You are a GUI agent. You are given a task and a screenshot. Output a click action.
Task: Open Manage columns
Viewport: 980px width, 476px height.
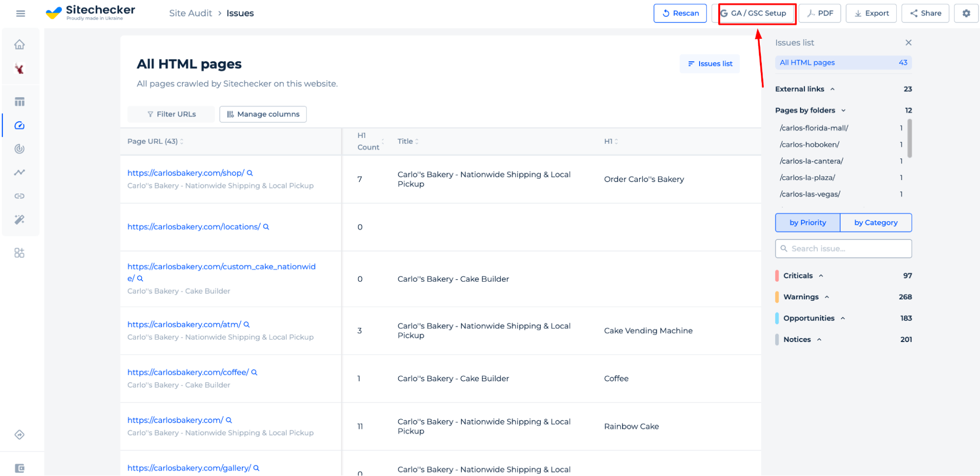point(263,114)
